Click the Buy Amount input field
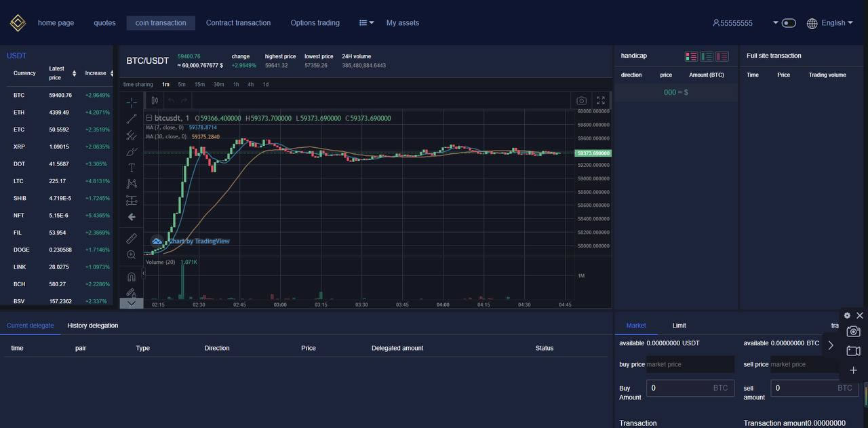The width and height of the screenshot is (868, 428). tap(680, 388)
